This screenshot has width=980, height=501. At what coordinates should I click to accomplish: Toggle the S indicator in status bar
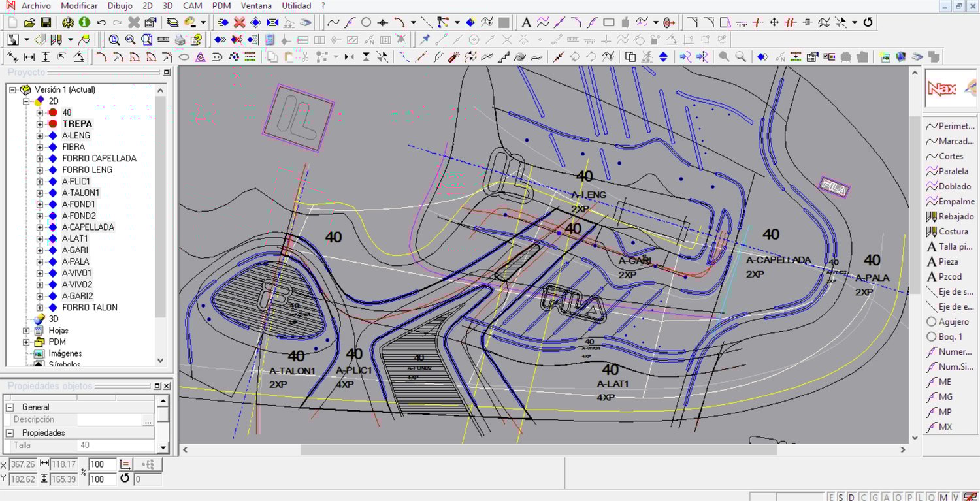click(x=841, y=497)
